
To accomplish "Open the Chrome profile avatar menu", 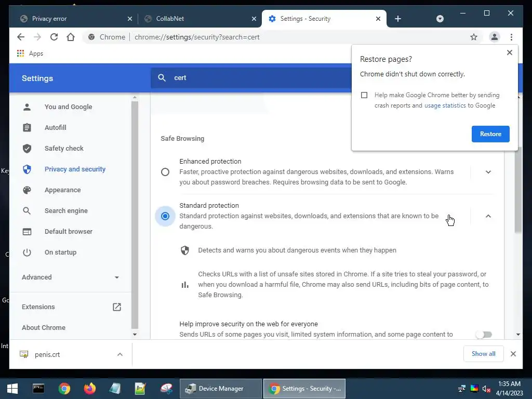I will (x=495, y=37).
